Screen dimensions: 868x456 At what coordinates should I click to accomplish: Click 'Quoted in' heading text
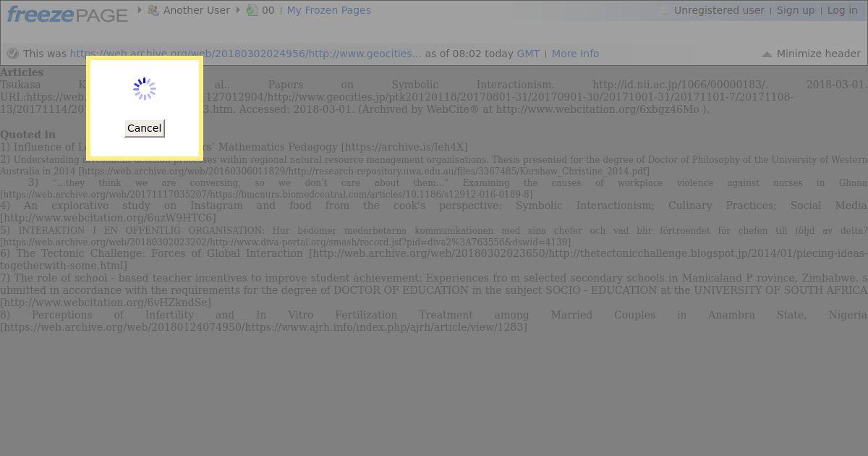pyautogui.click(x=27, y=135)
